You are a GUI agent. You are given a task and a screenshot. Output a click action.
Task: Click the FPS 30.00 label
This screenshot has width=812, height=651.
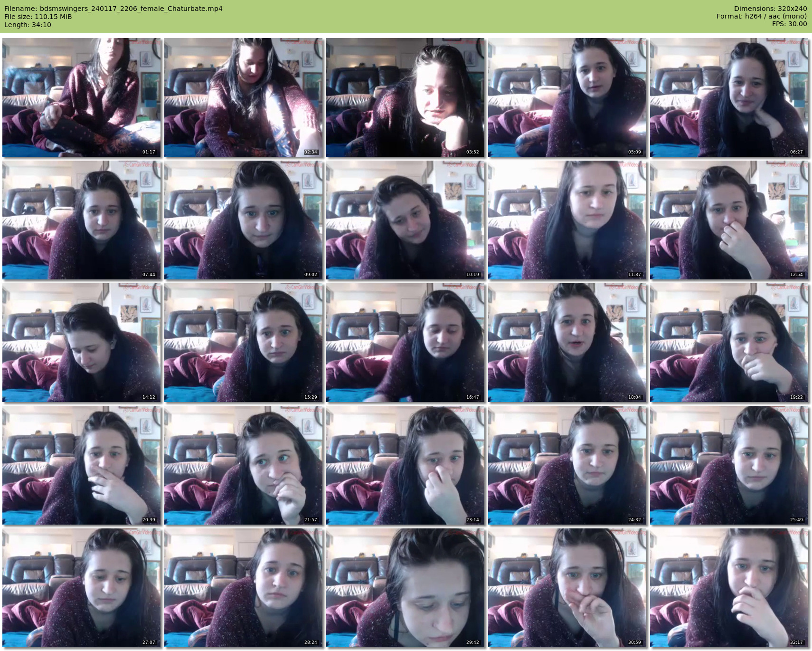tap(789, 24)
